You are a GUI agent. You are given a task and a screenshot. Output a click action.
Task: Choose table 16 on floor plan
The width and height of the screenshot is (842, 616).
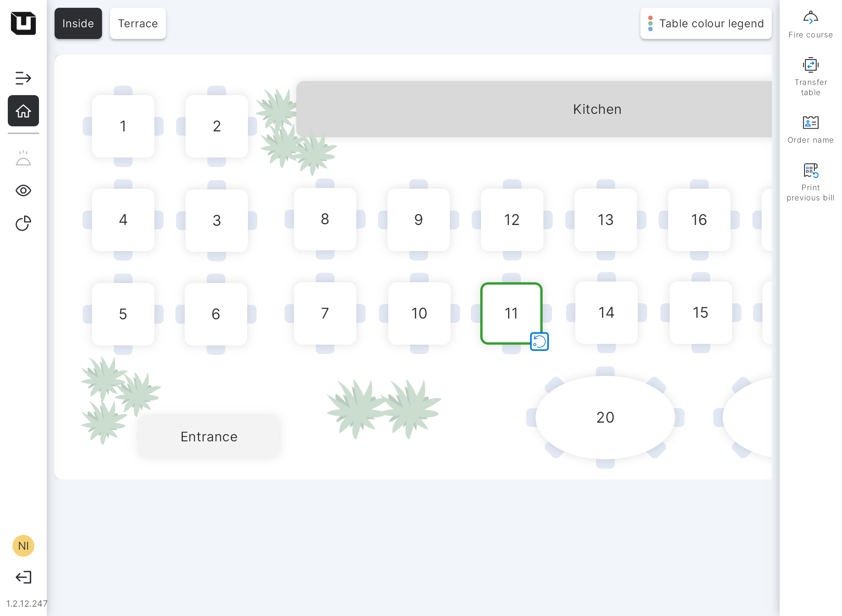click(x=699, y=220)
